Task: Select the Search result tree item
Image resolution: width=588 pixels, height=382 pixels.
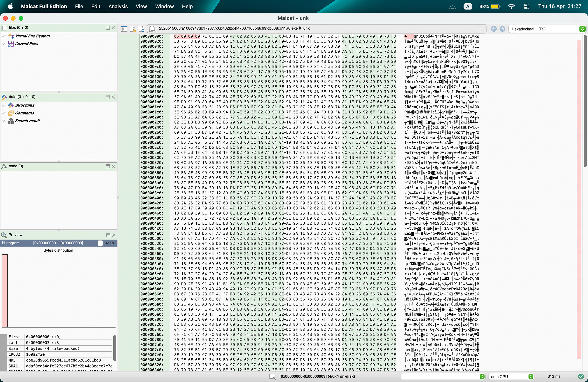Action: point(27,121)
